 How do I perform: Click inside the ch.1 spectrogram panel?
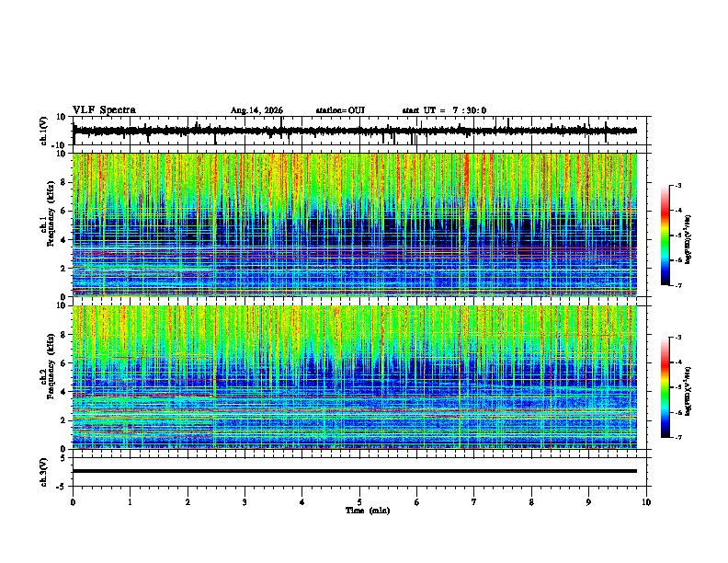(x=355, y=224)
